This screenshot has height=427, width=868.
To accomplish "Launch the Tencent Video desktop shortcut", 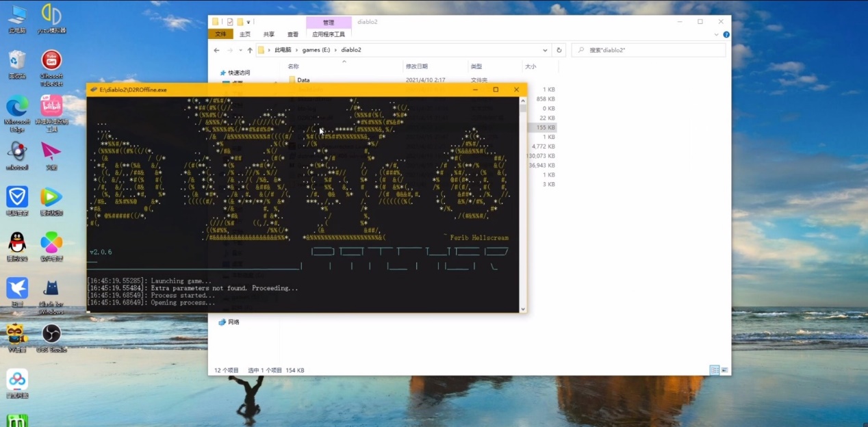I will [x=51, y=201].
